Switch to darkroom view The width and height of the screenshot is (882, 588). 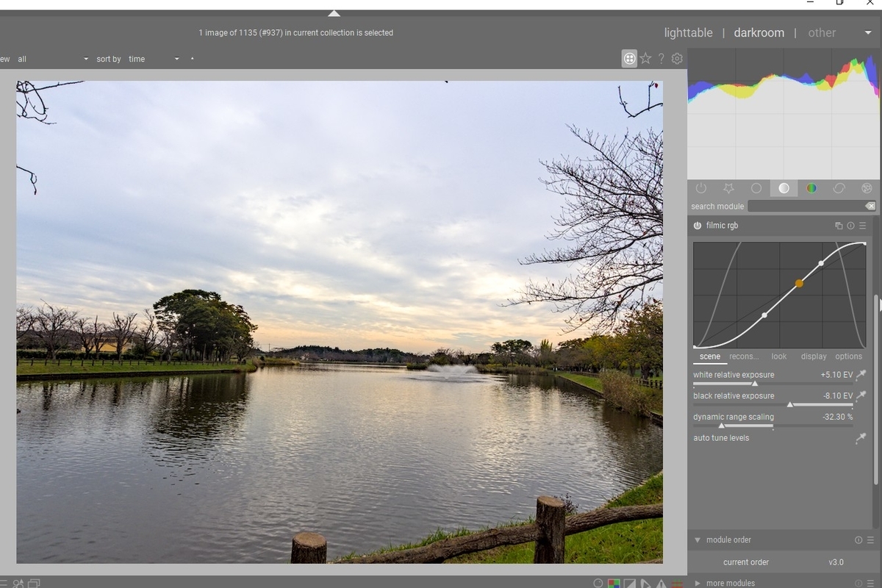759,33
